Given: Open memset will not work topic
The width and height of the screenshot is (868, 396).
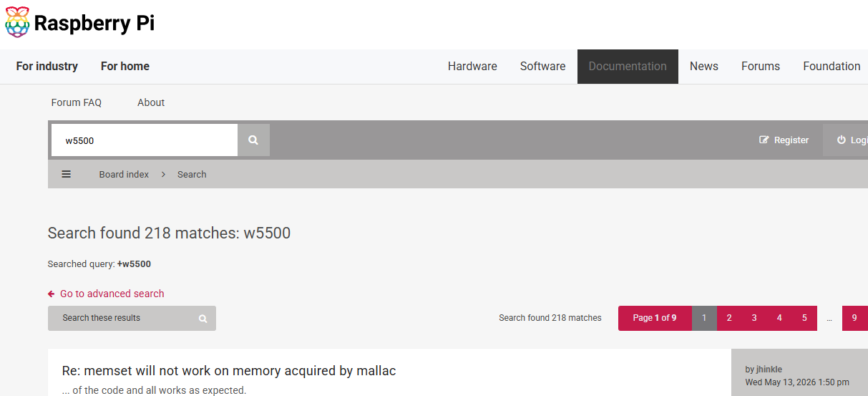Looking at the screenshot, I should click(229, 371).
